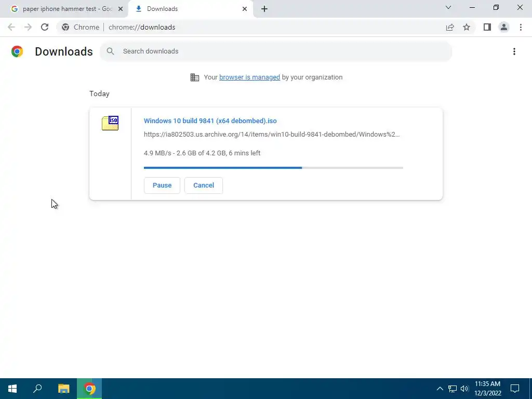
Task: Click the download progress bar
Action: click(273, 168)
